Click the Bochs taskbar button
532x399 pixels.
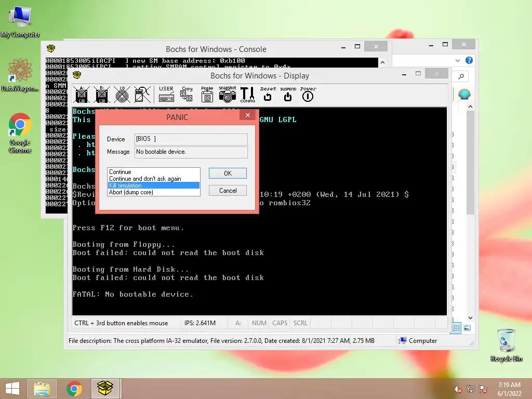click(105, 389)
